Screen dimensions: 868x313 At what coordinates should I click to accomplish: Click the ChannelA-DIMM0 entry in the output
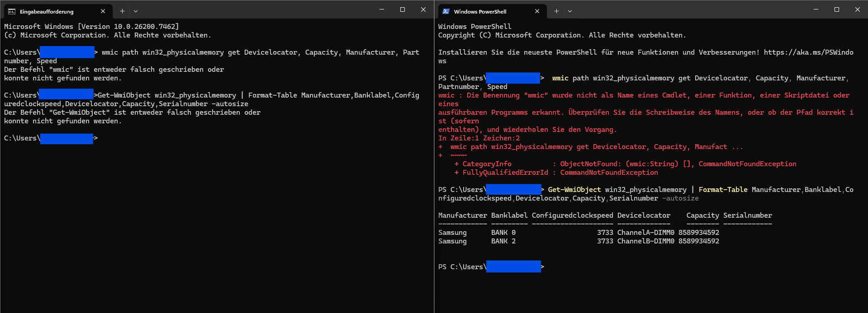645,233
